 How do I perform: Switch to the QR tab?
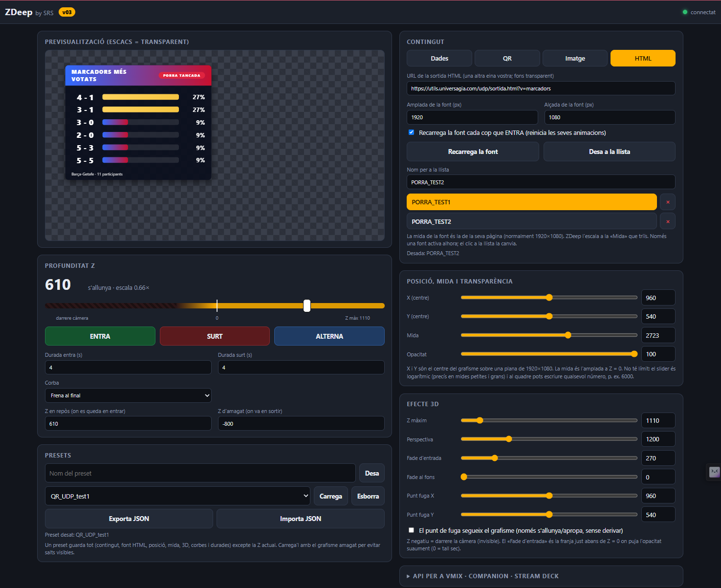[507, 58]
